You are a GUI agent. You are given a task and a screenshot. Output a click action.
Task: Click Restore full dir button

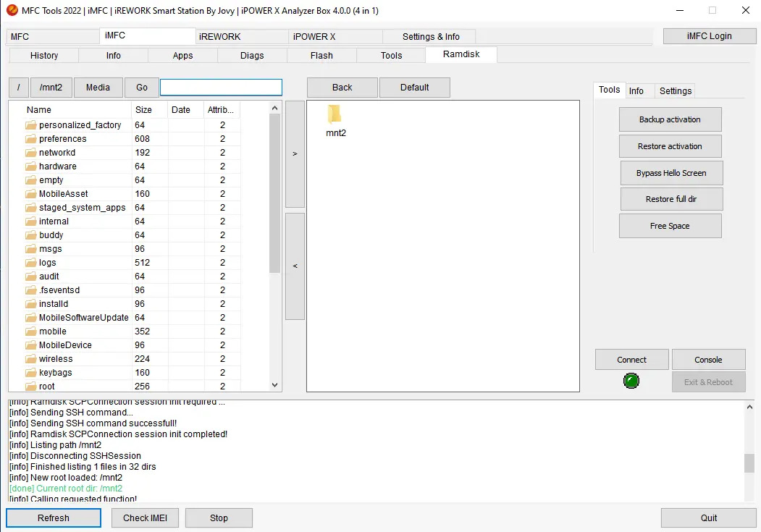pyautogui.click(x=671, y=199)
